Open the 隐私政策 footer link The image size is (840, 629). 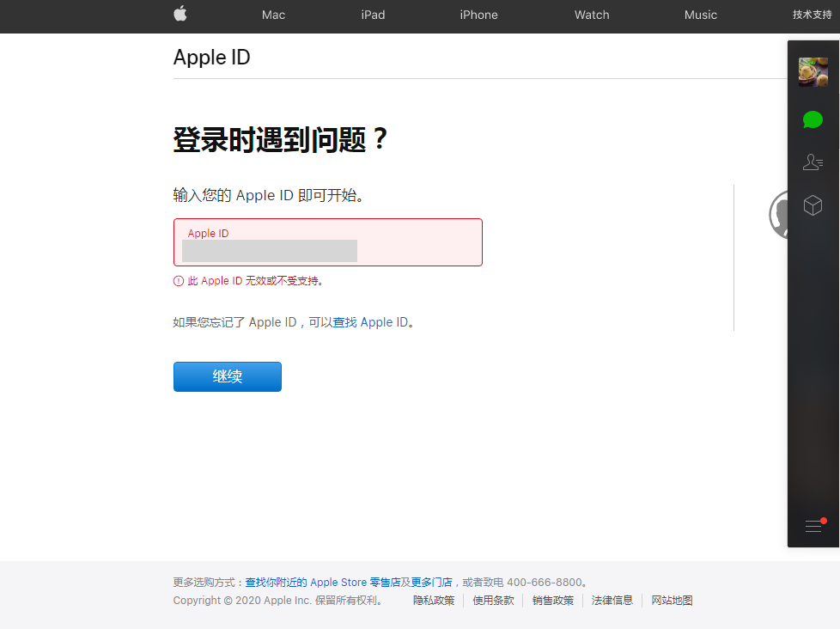tap(434, 601)
